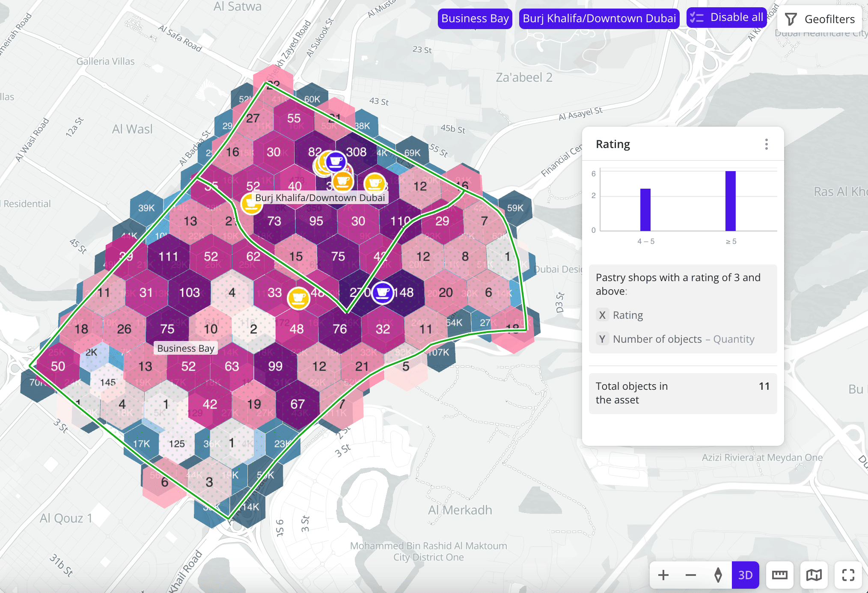Viewport: 868px width, 593px height.
Task: Toggle the 3D view mode
Action: click(x=745, y=575)
